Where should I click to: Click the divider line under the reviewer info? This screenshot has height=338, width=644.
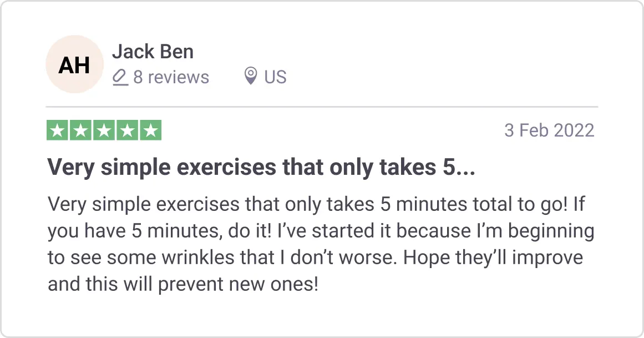click(322, 106)
